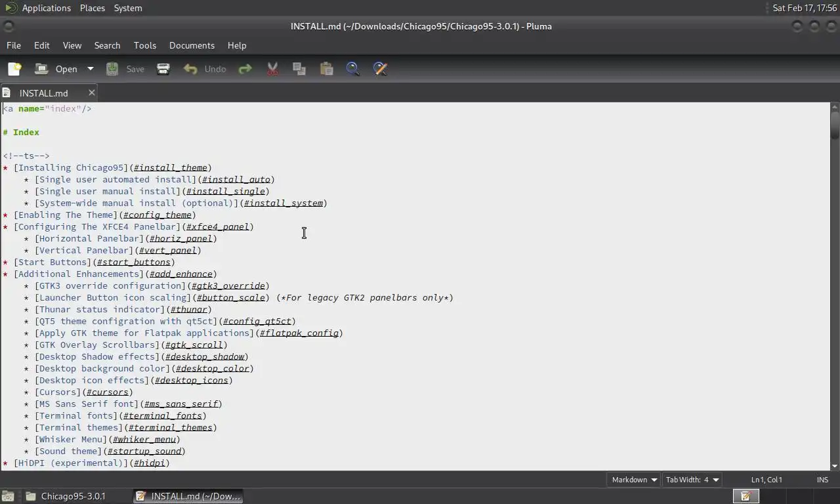Click the '#flatpak_config' anchor text

click(299, 333)
